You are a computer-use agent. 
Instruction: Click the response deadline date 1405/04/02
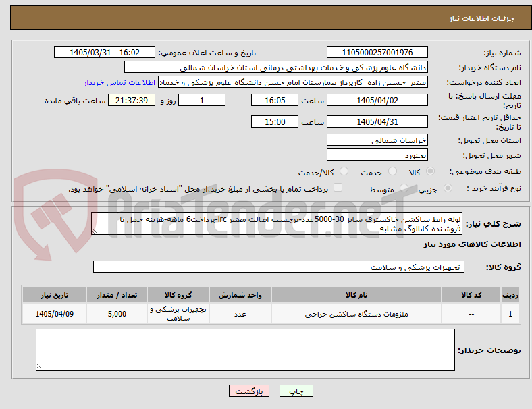377,100
